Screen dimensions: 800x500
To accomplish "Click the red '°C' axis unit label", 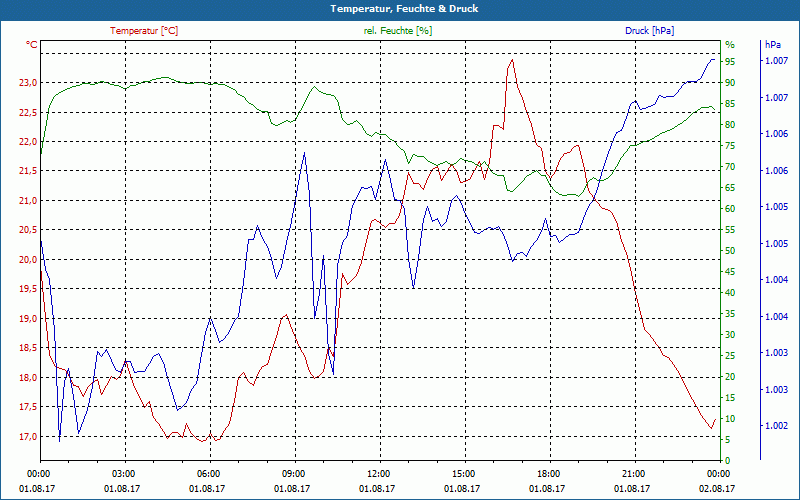I will [x=32, y=45].
